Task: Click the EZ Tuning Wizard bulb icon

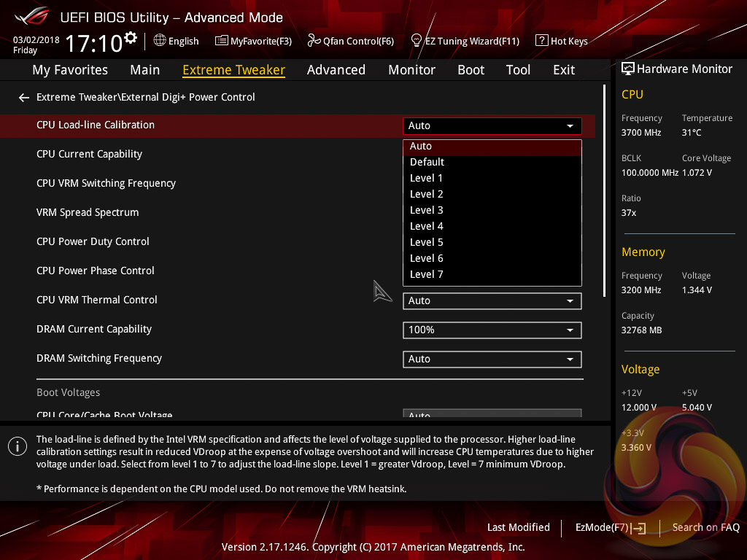Action: 417,41
